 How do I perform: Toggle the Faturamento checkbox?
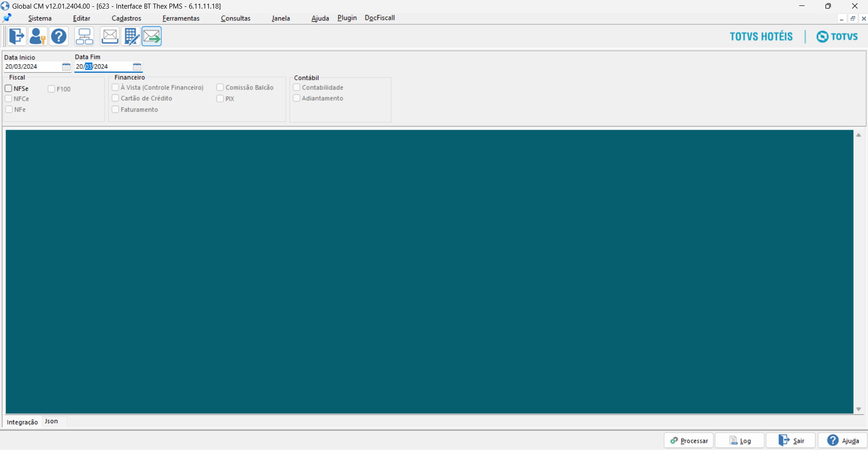point(116,109)
